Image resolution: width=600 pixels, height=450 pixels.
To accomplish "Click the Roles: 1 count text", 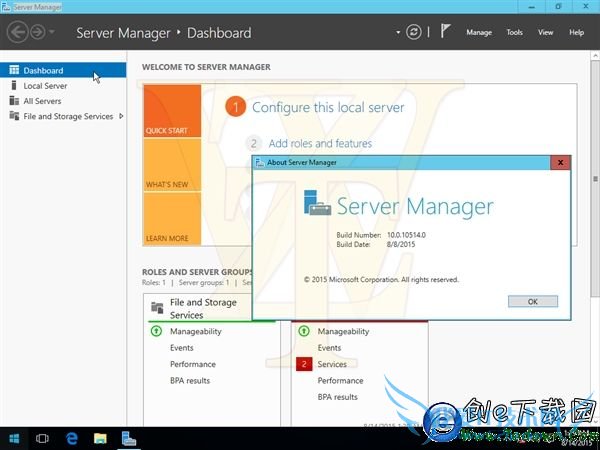I will coord(153,283).
